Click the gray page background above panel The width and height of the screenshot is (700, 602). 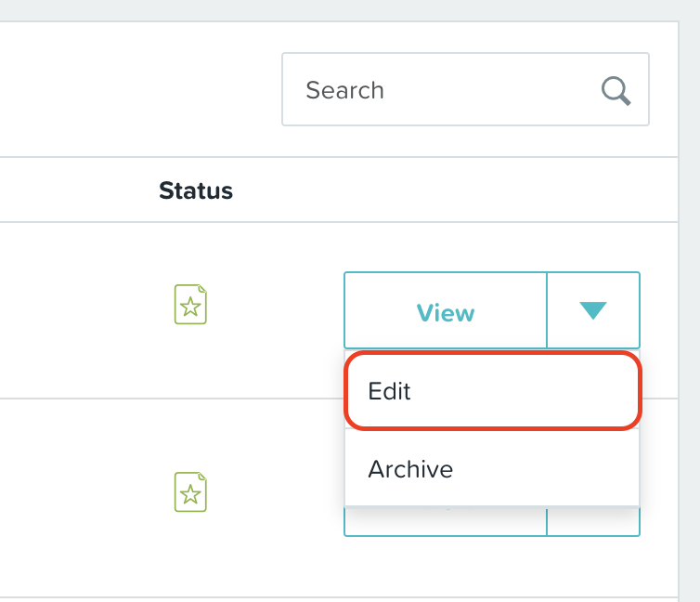pos(339,10)
